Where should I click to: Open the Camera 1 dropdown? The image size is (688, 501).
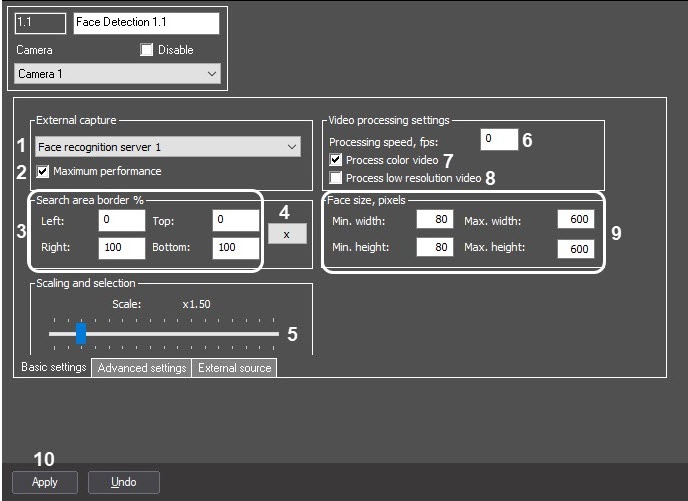118,74
